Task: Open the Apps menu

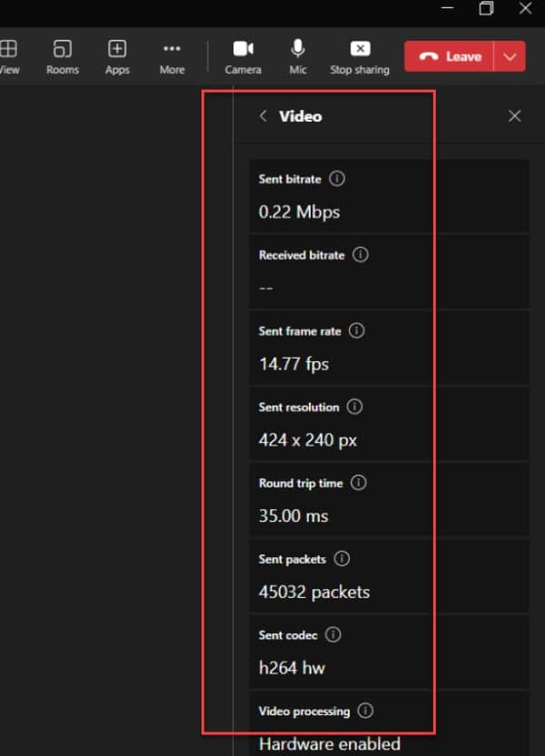Action: tap(117, 55)
